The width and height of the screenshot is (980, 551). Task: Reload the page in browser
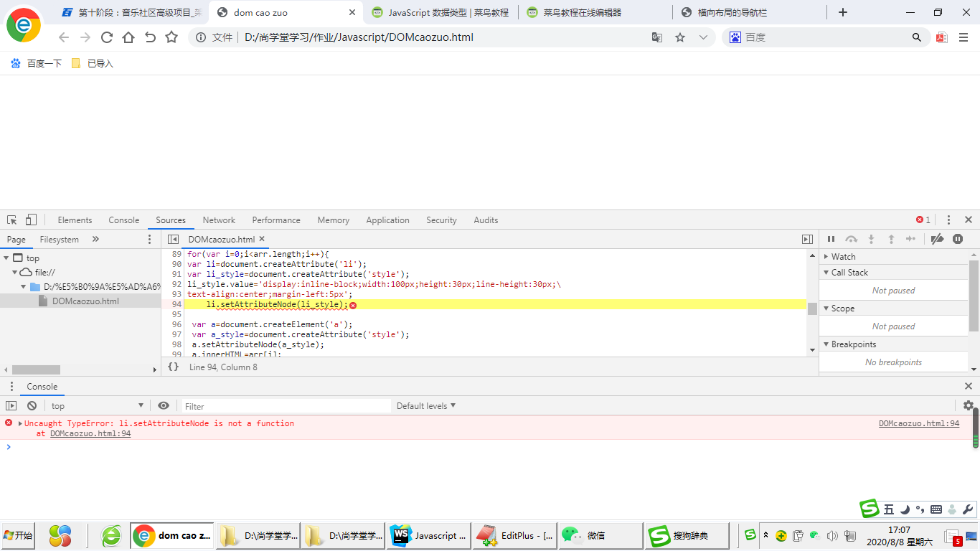[x=107, y=37]
